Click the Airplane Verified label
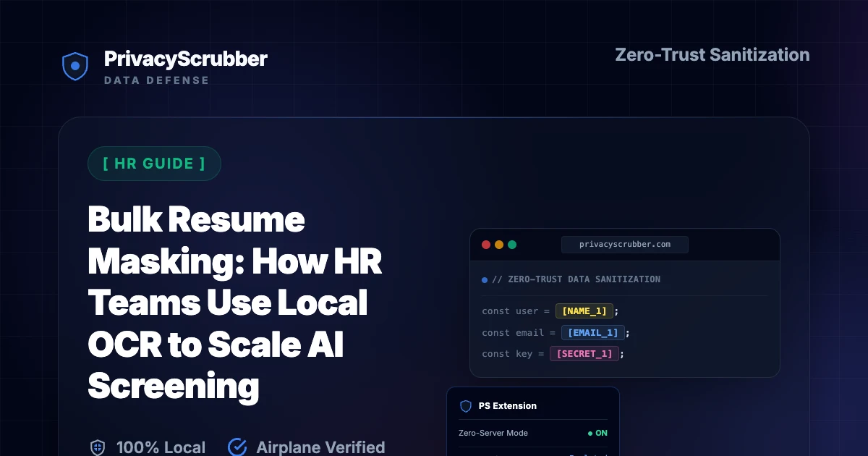868x456 pixels. click(x=320, y=447)
